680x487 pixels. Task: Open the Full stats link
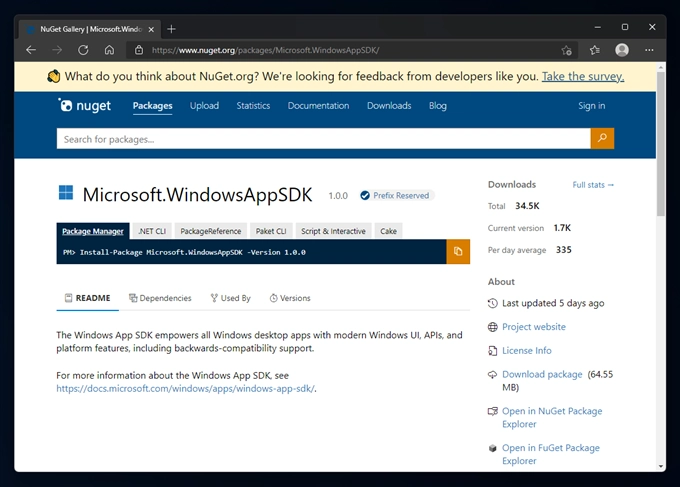tap(593, 185)
